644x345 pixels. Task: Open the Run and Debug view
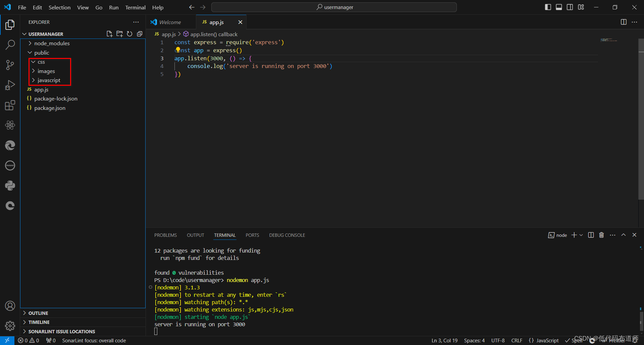pyautogui.click(x=10, y=85)
